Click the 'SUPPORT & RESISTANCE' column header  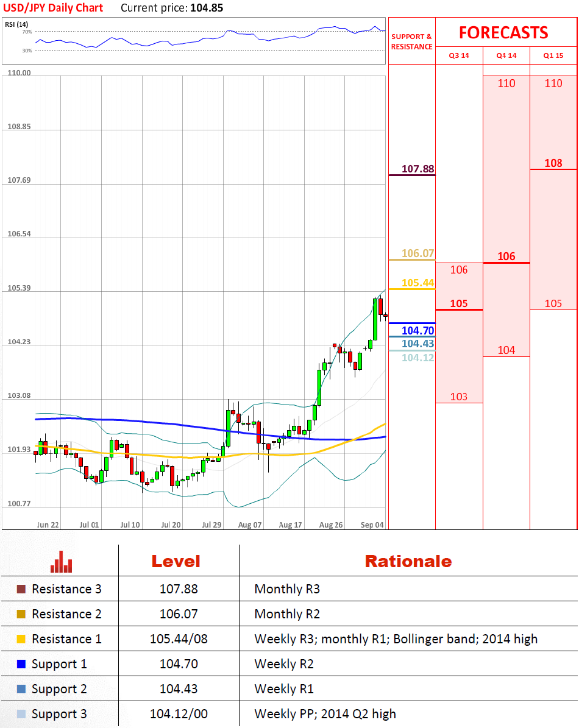(x=411, y=41)
